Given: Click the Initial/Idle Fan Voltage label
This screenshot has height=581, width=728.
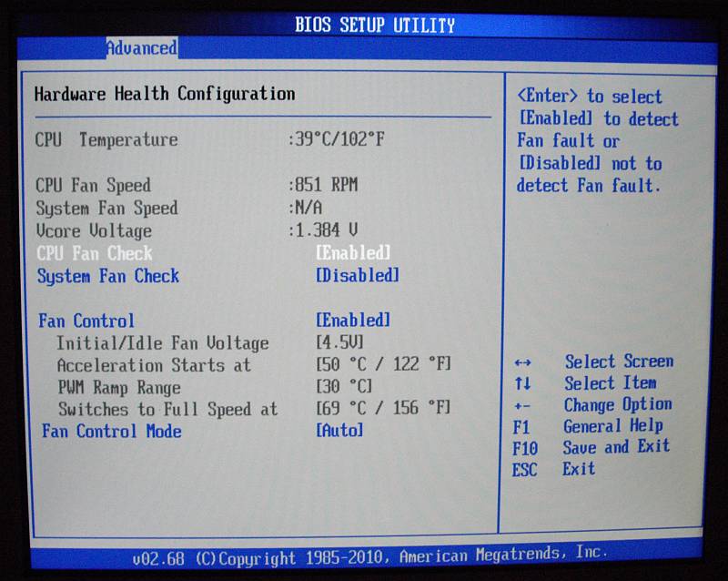Looking at the screenshot, I should [x=163, y=343].
